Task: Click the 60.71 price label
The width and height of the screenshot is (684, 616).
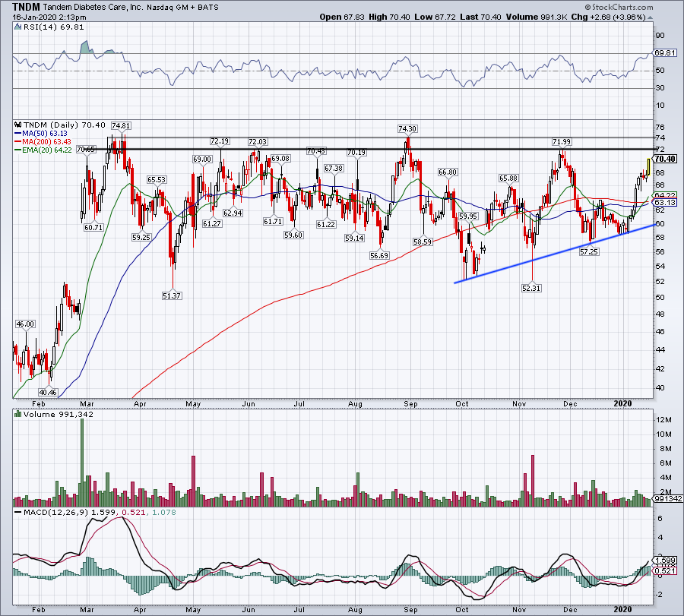Action: pyautogui.click(x=93, y=227)
